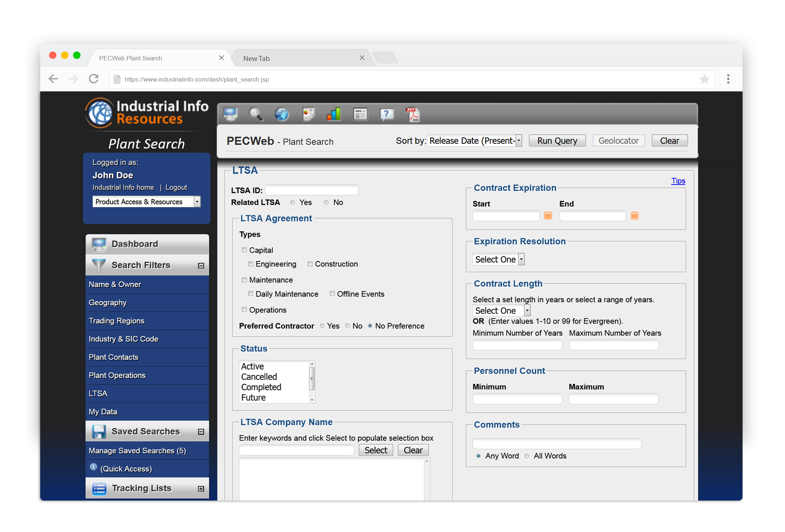
Task: Close the PECWeb Plant Search tab
Action: tap(221, 58)
